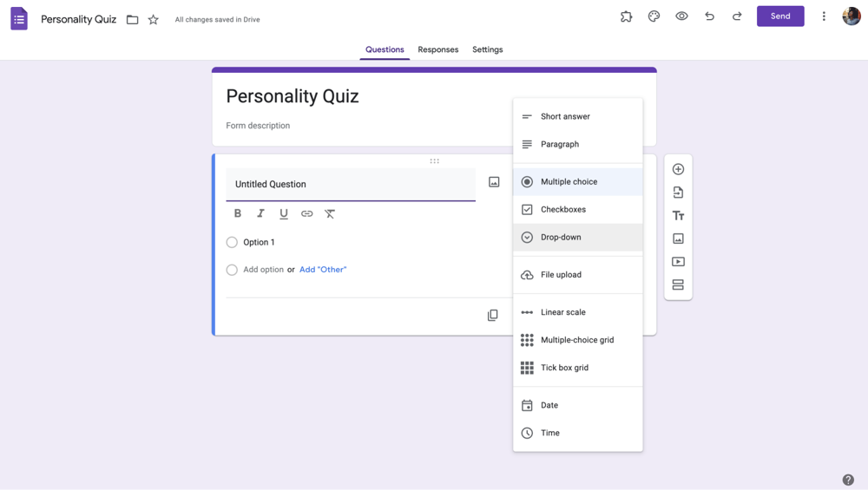Send the form

tap(780, 16)
